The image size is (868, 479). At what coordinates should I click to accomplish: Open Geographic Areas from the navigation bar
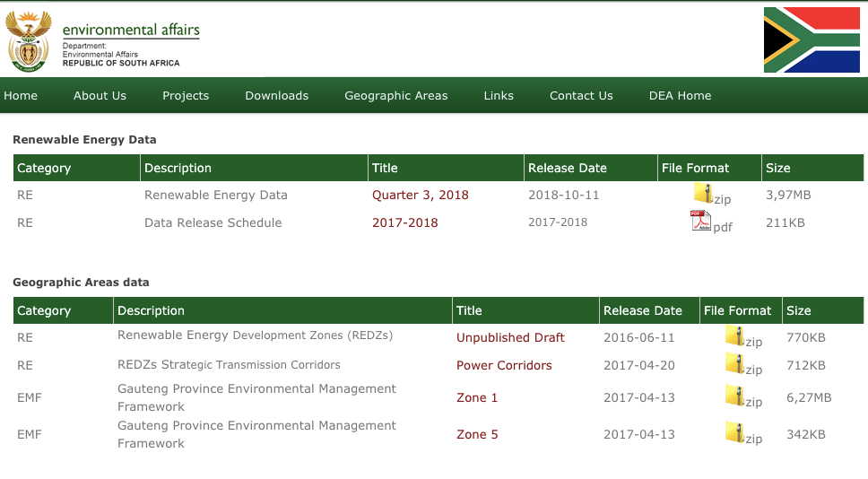click(x=396, y=96)
